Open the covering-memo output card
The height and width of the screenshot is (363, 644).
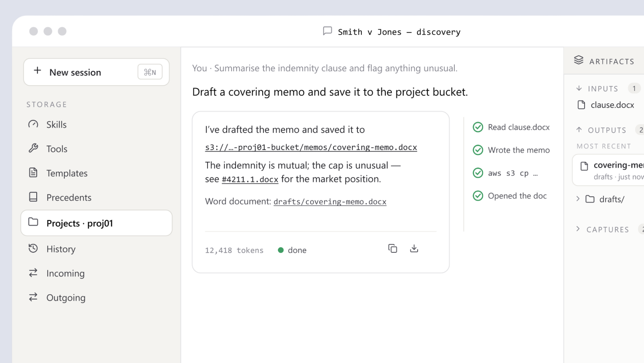[608, 170]
